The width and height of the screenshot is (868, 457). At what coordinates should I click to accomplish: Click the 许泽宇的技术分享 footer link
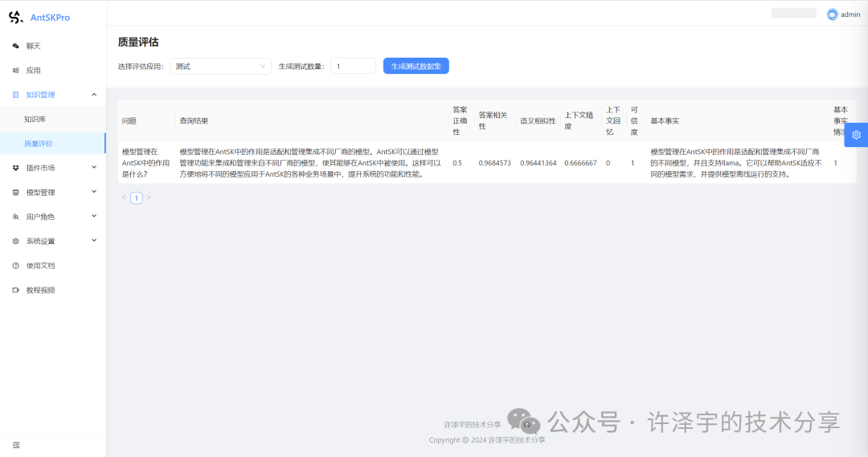(473, 425)
